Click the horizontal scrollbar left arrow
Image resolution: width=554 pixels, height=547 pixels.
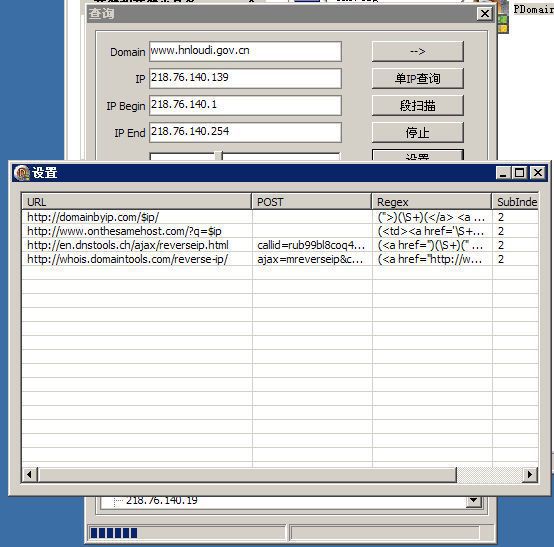[30, 475]
